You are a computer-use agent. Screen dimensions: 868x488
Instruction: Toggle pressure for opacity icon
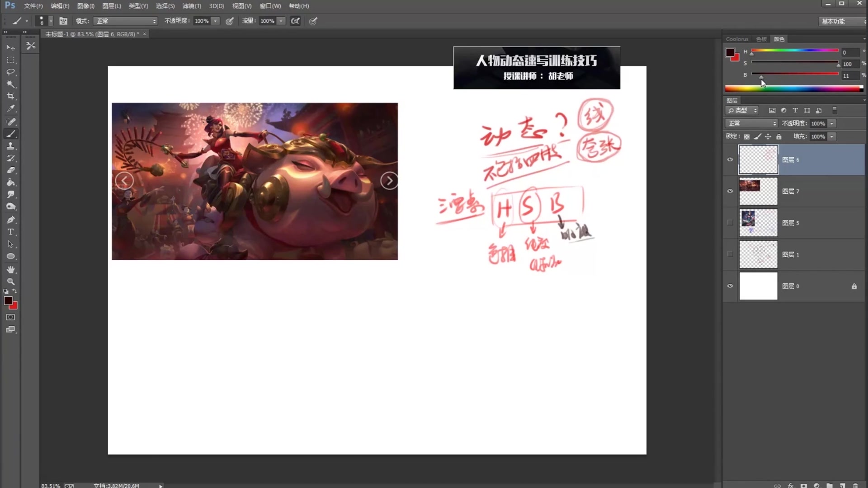[230, 21]
